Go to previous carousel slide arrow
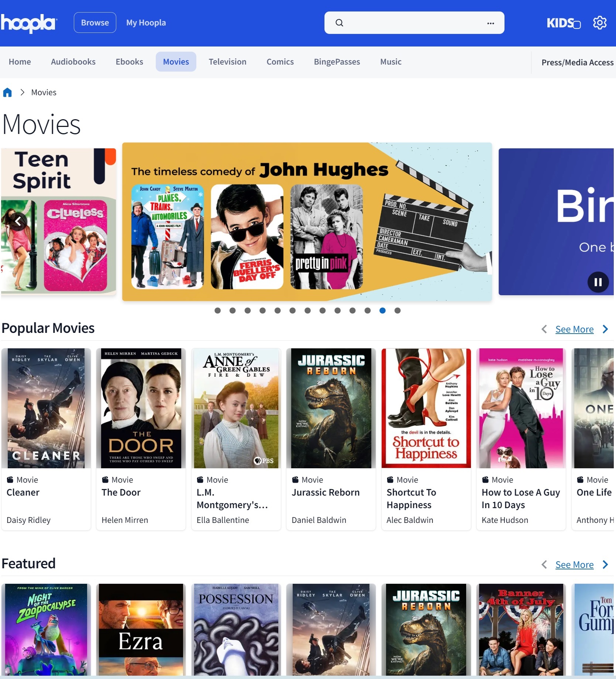616x679 pixels. [x=18, y=221]
